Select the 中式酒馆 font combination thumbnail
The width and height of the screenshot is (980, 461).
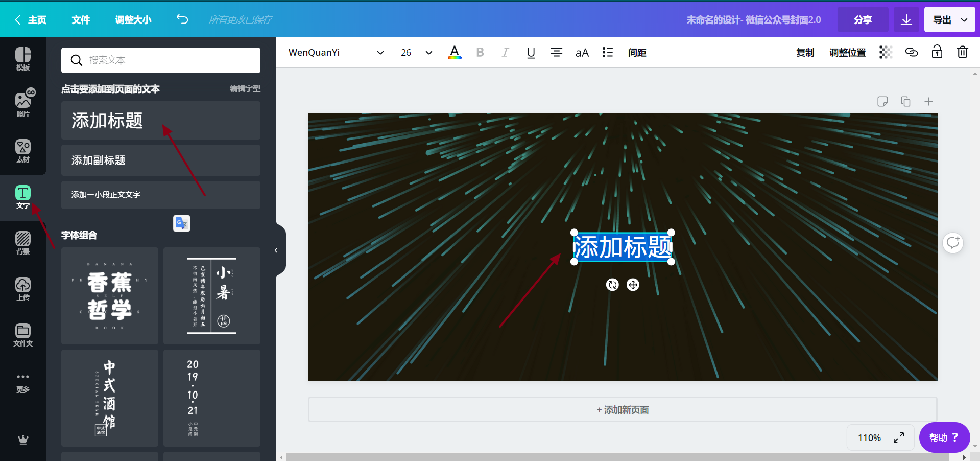click(x=110, y=398)
